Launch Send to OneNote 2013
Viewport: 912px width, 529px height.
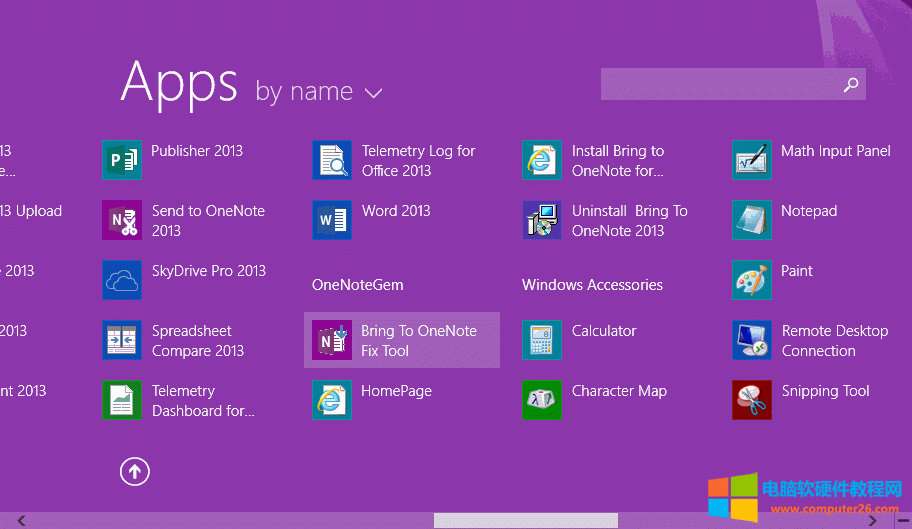[122, 220]
